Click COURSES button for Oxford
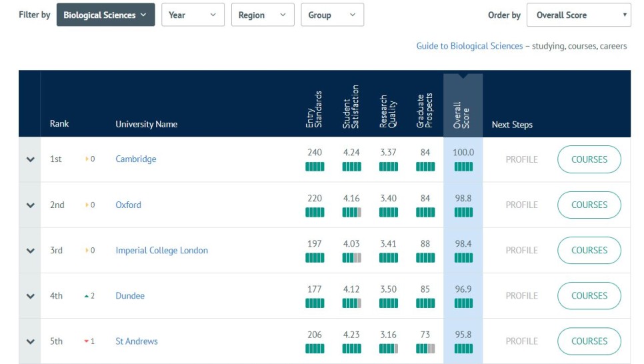 [x=589, y=205]
